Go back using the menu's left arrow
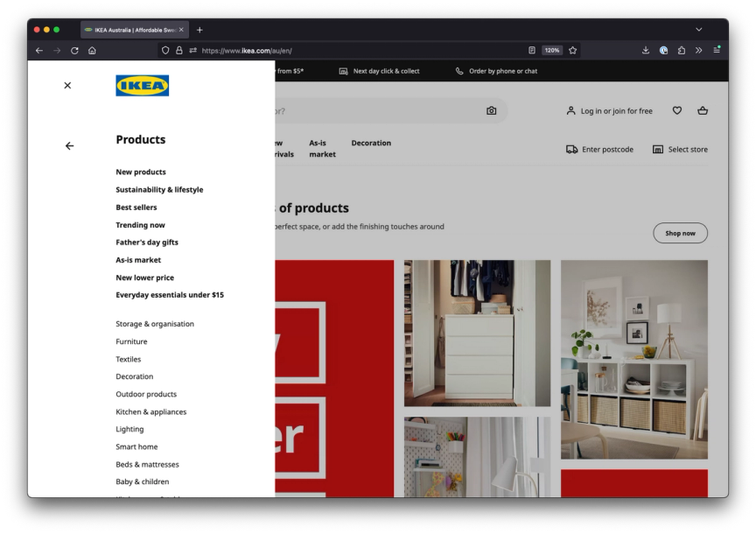Image resolution: width=756 pixels, height=534 pixels. [x=69, y=145]
